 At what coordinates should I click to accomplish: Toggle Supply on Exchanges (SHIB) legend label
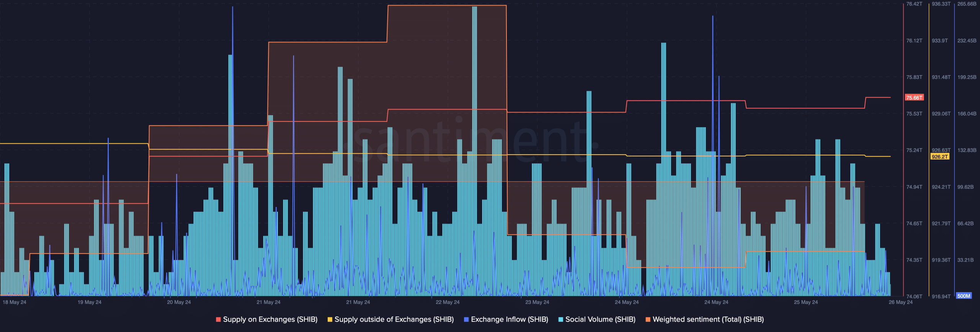pyautogui.click(x=270, y=319)
